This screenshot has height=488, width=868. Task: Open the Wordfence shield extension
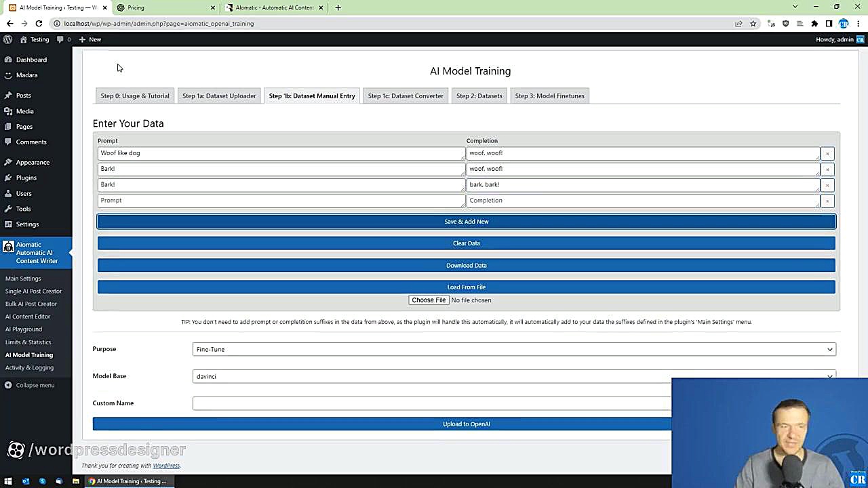786,23
